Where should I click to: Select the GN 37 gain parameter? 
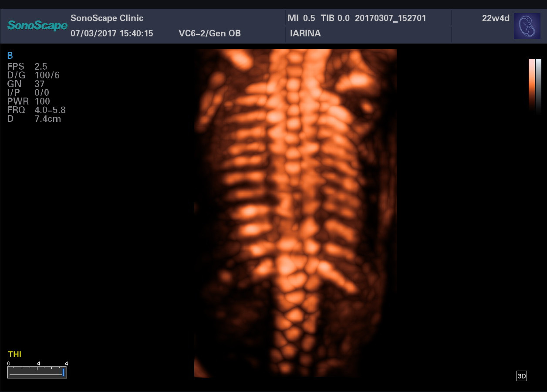[x=26, y=84]
